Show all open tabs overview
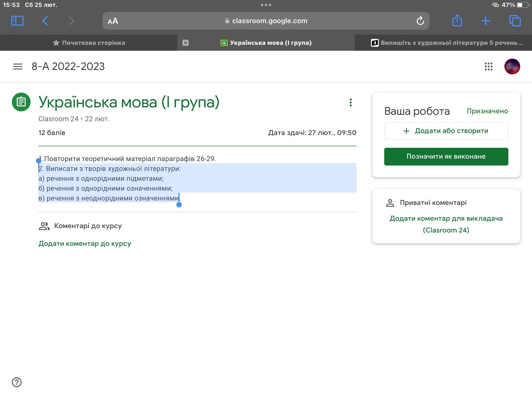 (515, 21)
